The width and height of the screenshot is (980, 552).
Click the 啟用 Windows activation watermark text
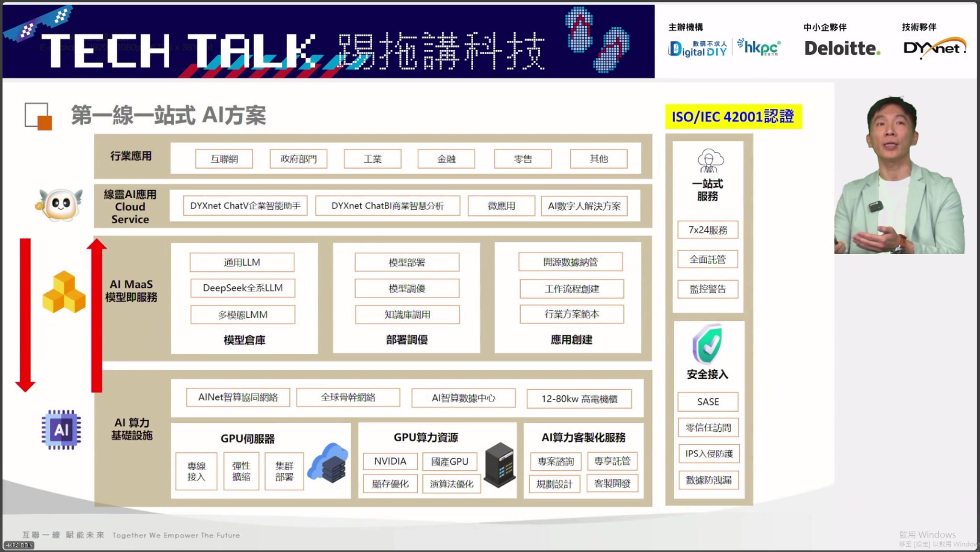tap(927, 535)
